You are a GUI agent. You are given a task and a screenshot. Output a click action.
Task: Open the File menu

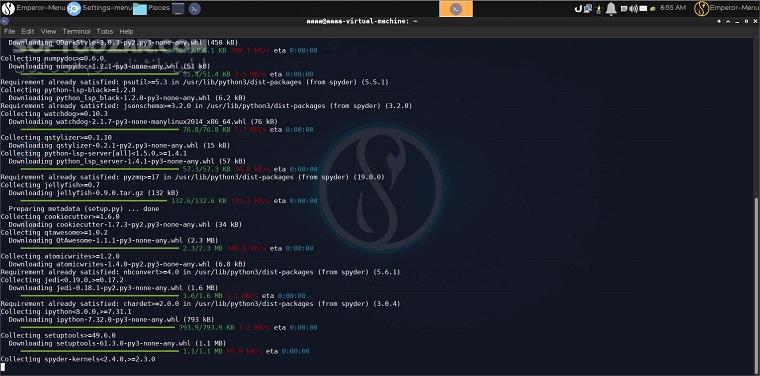tap(10, 31)
